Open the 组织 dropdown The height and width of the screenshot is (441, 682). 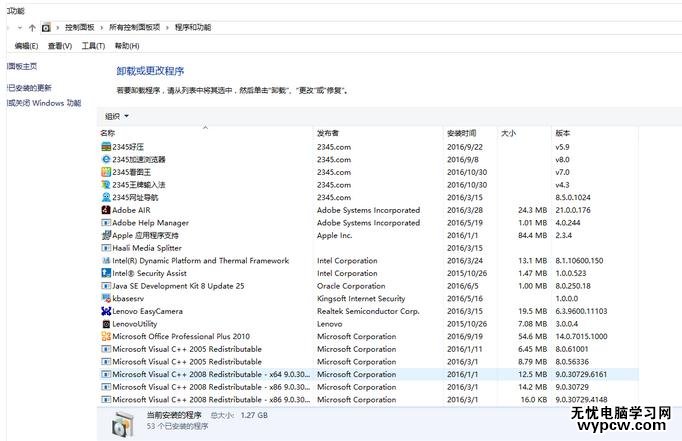click(117, 116)
